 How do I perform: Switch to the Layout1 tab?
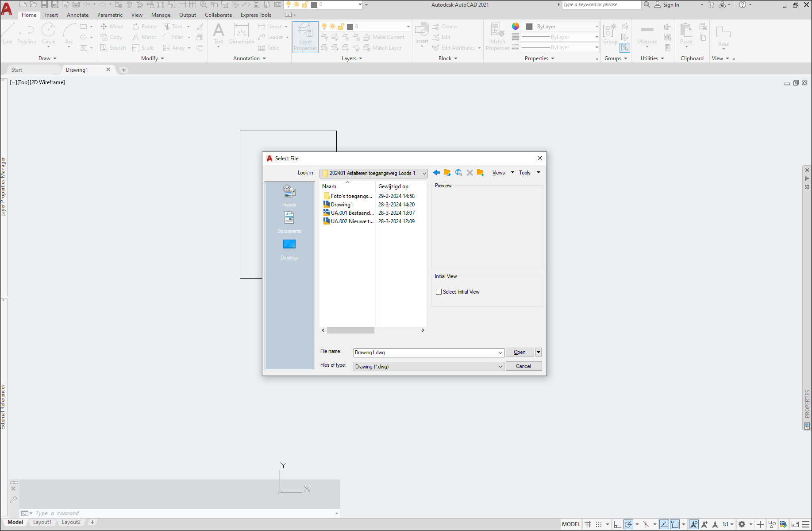42,522
